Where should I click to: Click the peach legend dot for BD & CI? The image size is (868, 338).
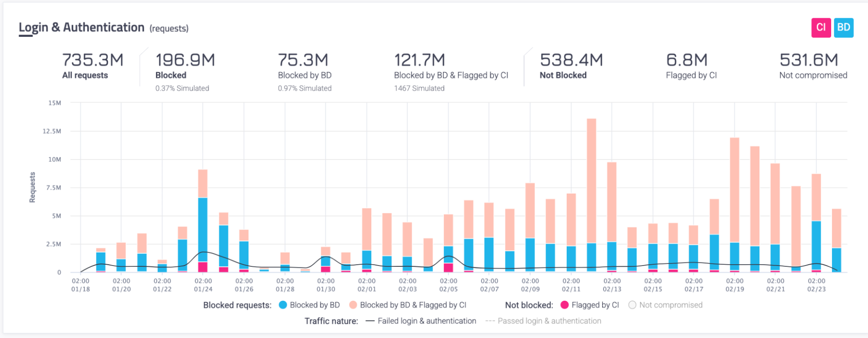click(x=353, y=305)
